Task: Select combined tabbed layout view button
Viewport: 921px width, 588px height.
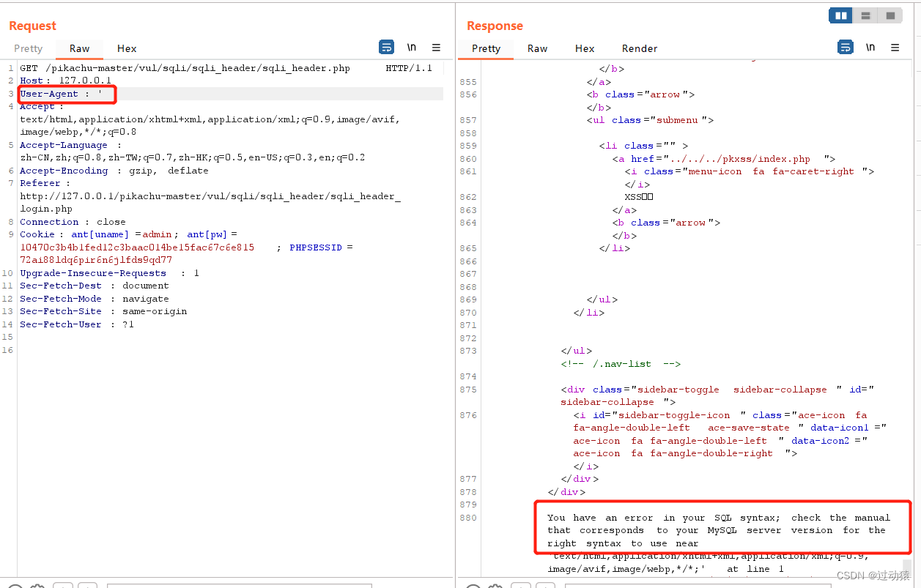Action: pyautogui.click(x=890, y=15)
